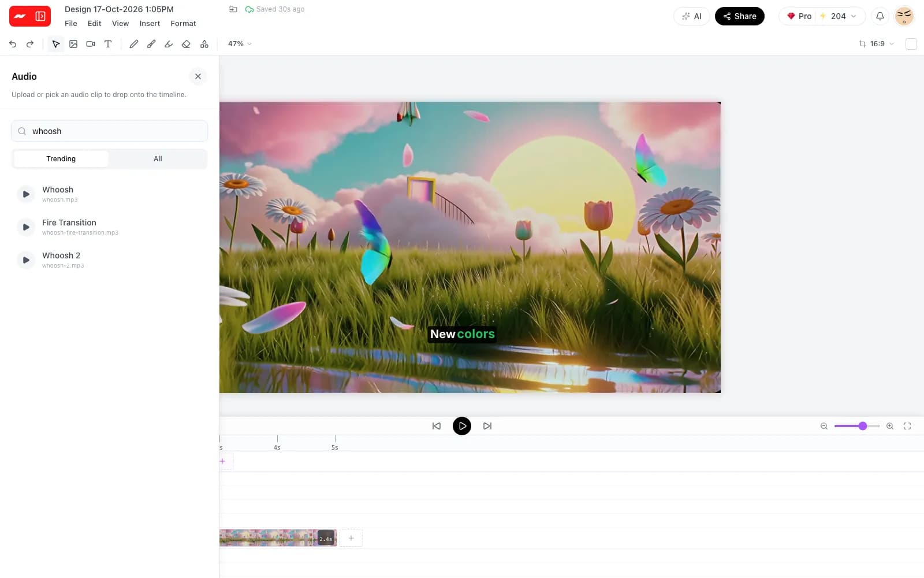Zoom in the timeline
The height and width of the screenshot is (578, 924).
click(x=890, y=426)
